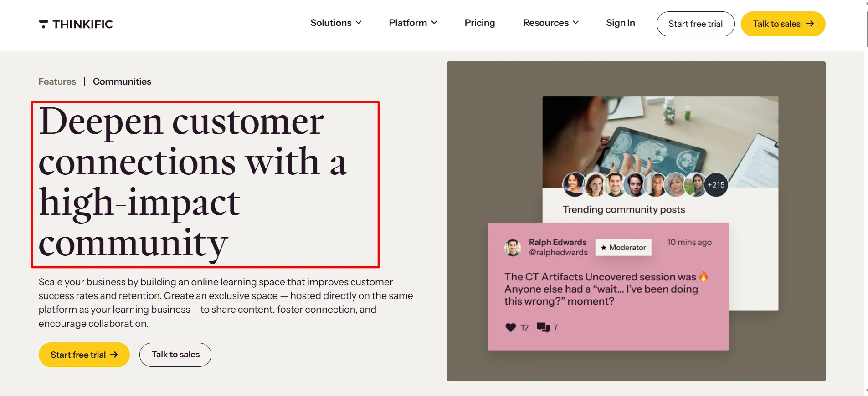Screen dimensions: 868x396
Task: Click the +215 members avatar badge
Action: click(716, 185)
